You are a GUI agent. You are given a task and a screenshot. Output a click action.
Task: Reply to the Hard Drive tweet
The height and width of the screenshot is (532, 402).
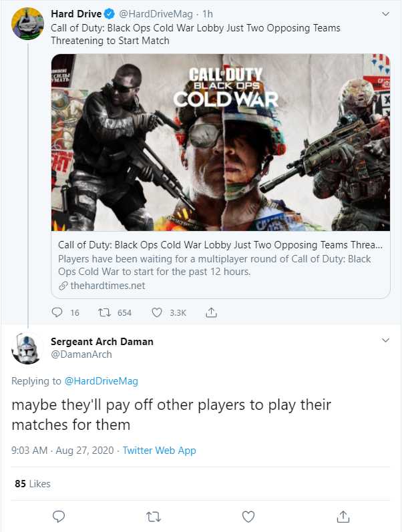point(57,312)
